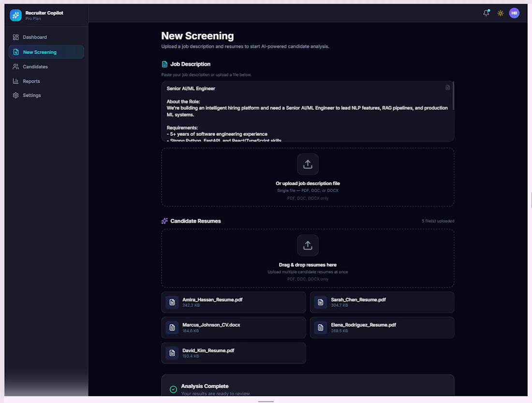Viewport: 532px width, 403px height.
Task: Go to Dashboard in sidebar
Action: pos(46,37)
